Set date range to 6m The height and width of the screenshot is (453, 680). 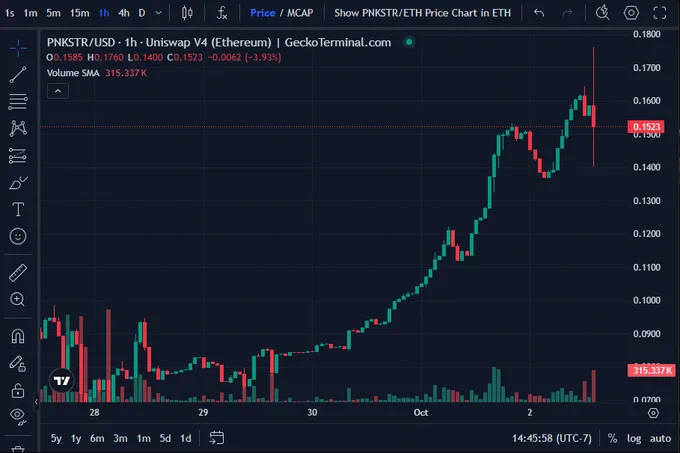coord(97,438)
